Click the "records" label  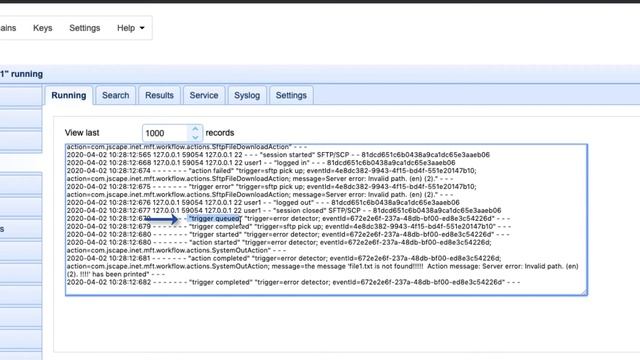[220, 133]
